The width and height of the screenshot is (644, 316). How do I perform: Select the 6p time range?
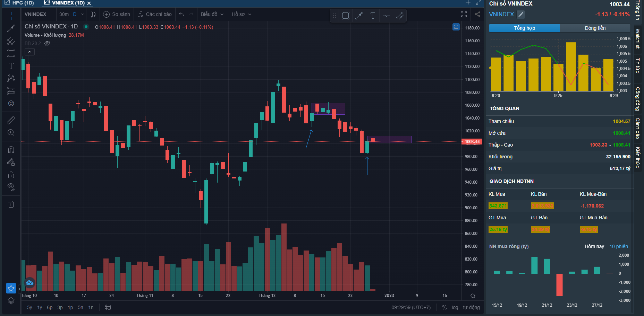(x=50, y=307)
